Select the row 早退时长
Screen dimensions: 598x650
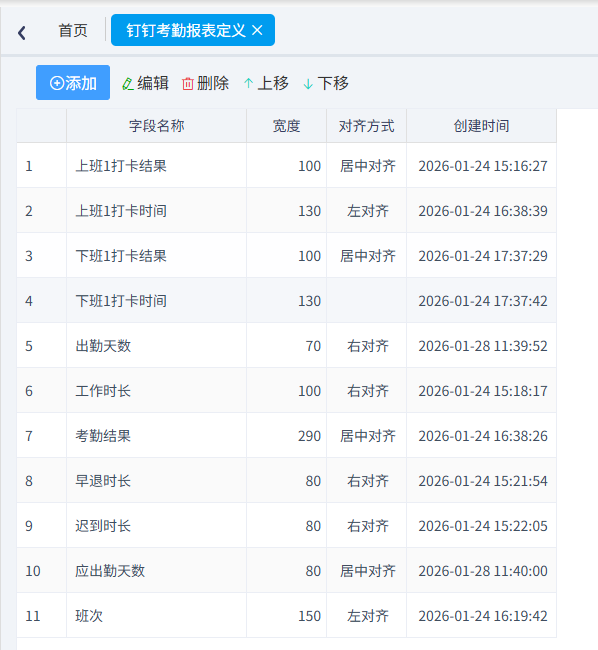click(x=286, y=481)
